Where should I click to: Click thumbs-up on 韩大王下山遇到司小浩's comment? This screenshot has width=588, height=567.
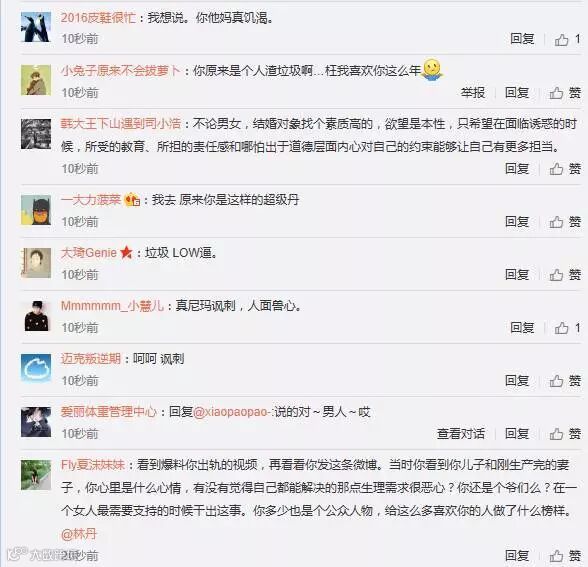pos(565,169)
